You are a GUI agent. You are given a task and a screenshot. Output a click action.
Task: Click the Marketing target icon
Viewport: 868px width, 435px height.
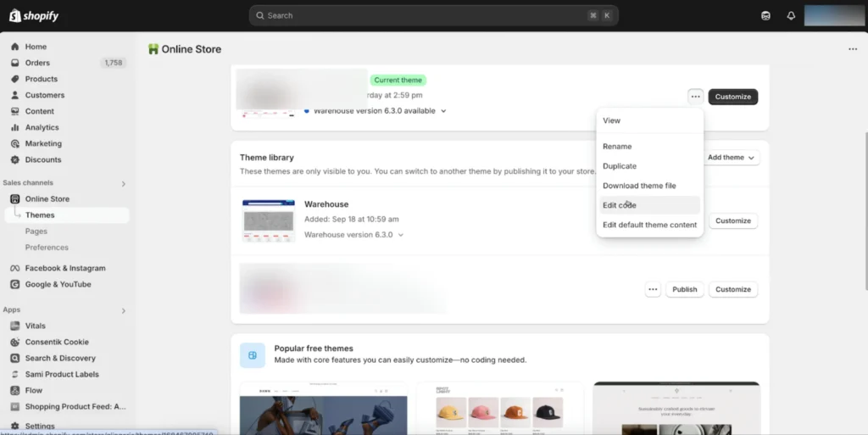[15, 143]
